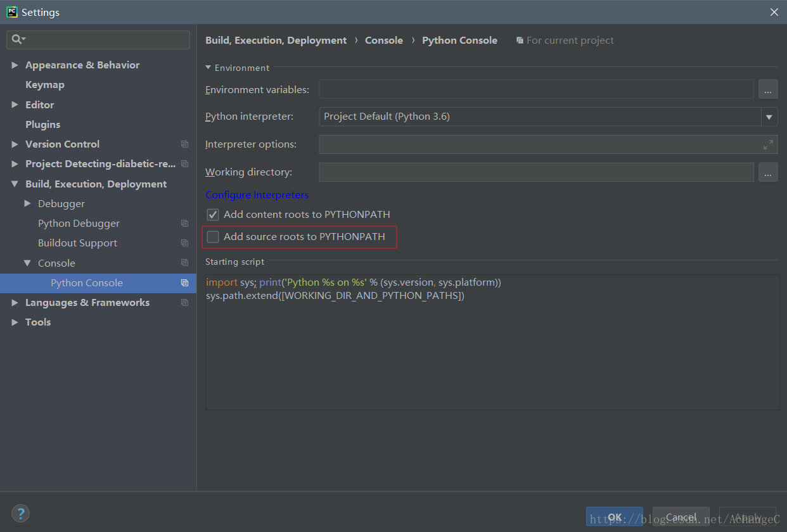Expand Appearance & Behavior section

click(15, 65)
